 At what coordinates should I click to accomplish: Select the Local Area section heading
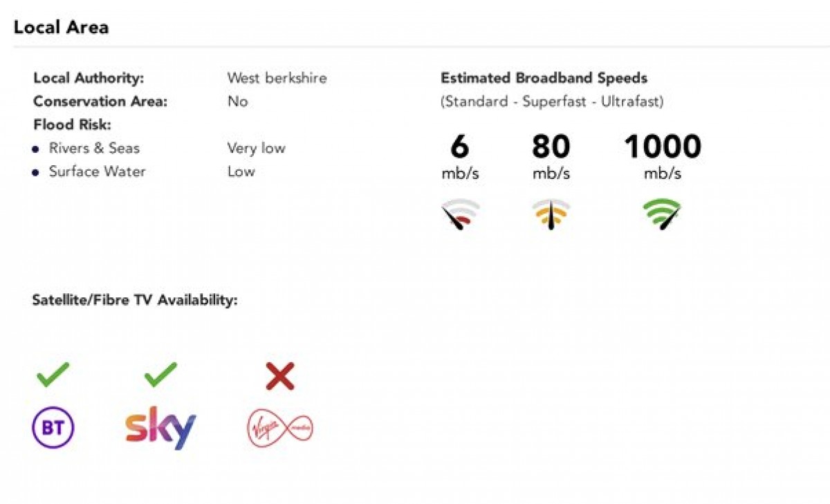[61, 28]
